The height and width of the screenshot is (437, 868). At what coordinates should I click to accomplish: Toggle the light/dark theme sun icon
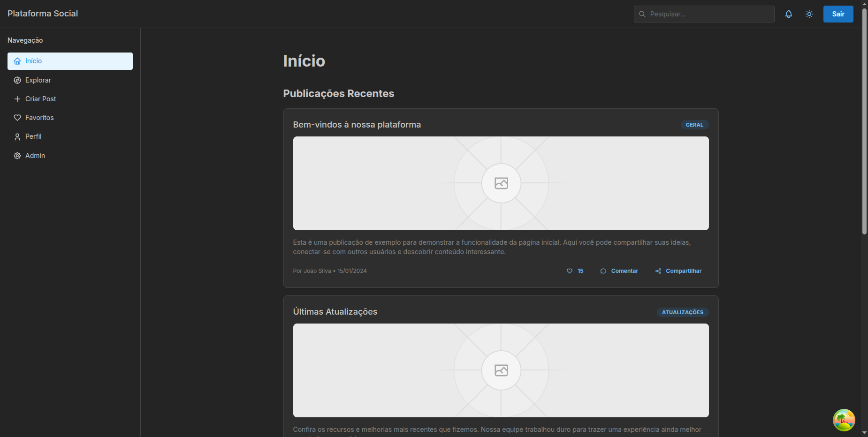[809, 14]
